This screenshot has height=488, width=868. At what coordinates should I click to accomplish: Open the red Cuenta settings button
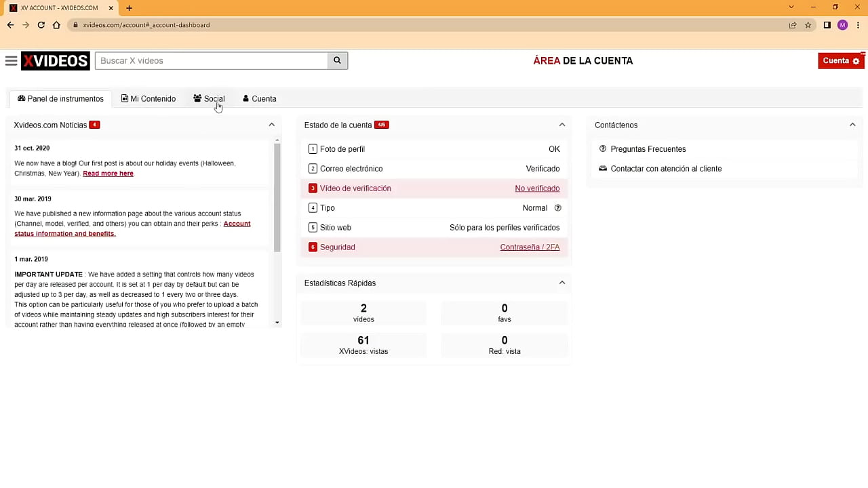click(841, 61)
